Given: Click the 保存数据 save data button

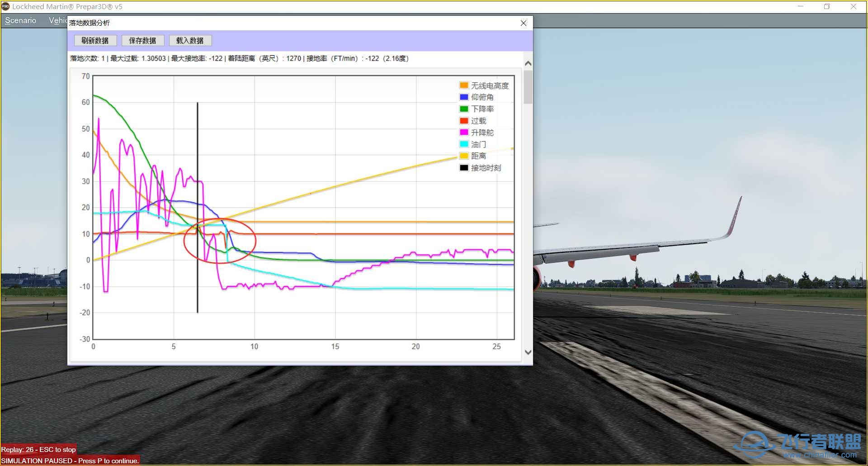Looking at the screenshot, I should (x=142, y=41).
